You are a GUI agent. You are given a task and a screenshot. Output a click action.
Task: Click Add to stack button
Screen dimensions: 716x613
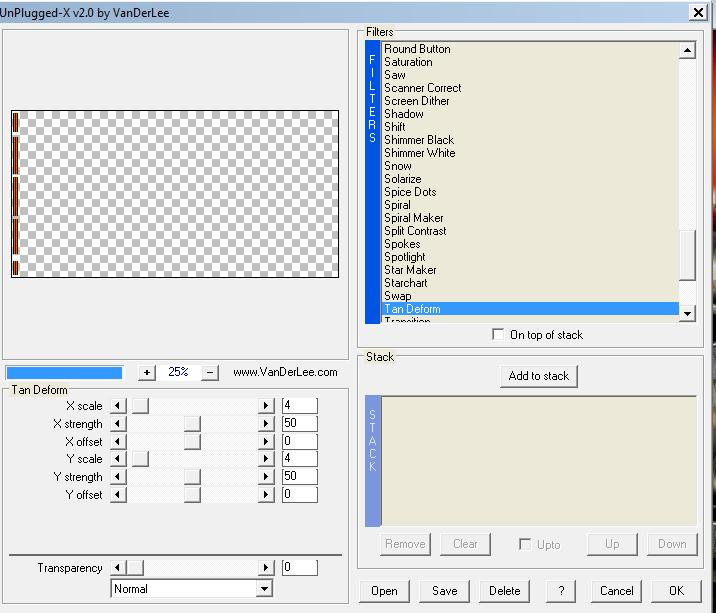(539, 376)
